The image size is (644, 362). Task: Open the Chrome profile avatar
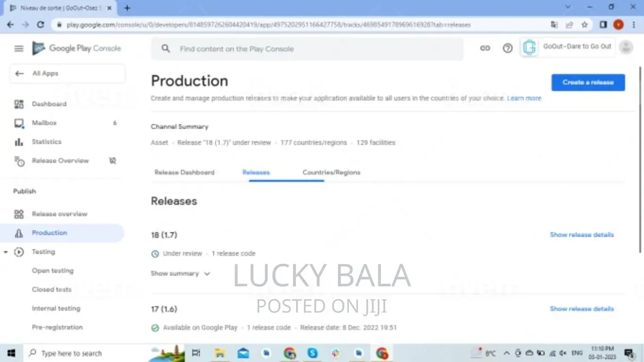pos(619,25)
